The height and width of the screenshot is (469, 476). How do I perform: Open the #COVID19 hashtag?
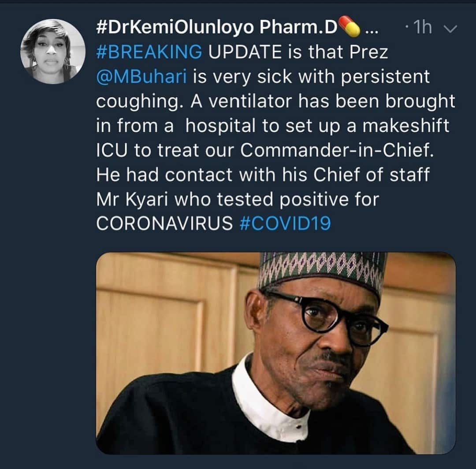[285, 224]
